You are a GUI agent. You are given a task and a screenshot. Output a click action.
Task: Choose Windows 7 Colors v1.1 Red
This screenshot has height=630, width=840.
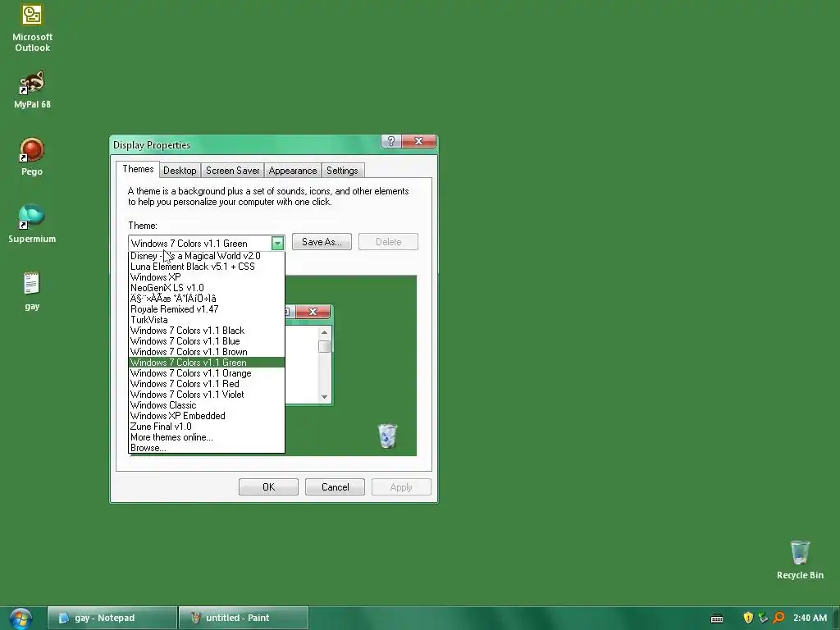(206, 384)
